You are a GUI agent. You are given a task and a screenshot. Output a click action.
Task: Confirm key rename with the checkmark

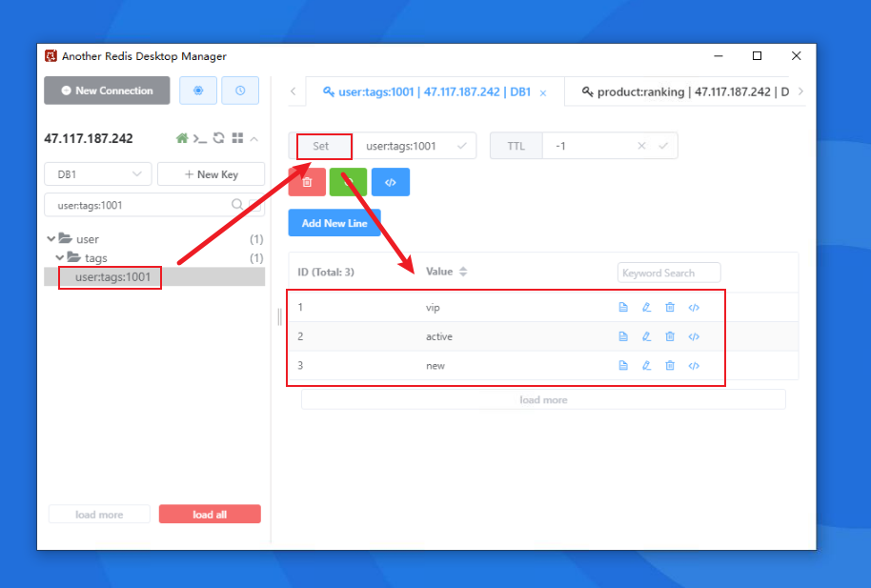click(461, 146)
